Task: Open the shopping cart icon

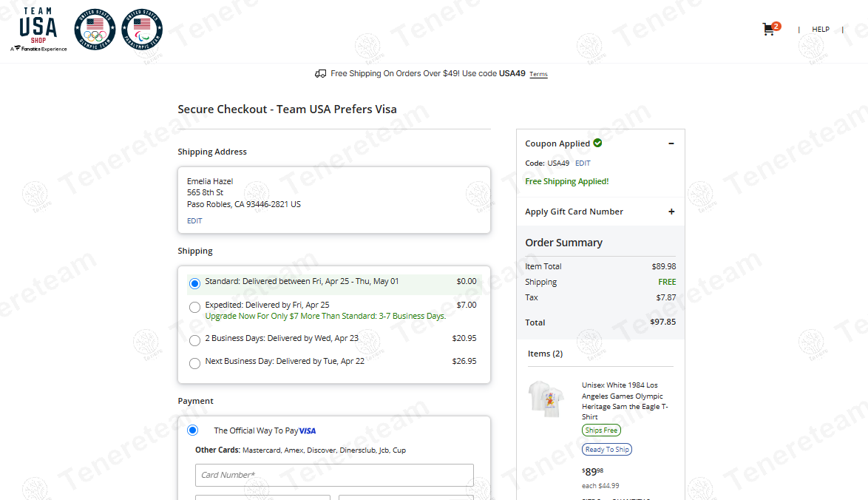Action: [769, 30]
